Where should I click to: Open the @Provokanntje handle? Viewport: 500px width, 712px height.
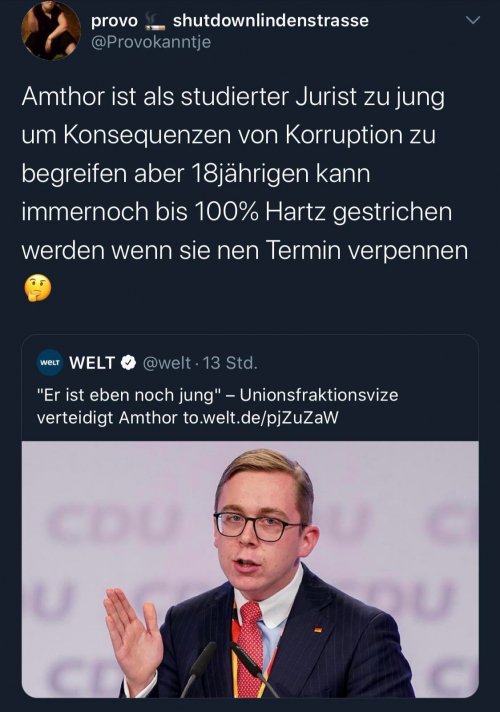click(x=151, y=42)
